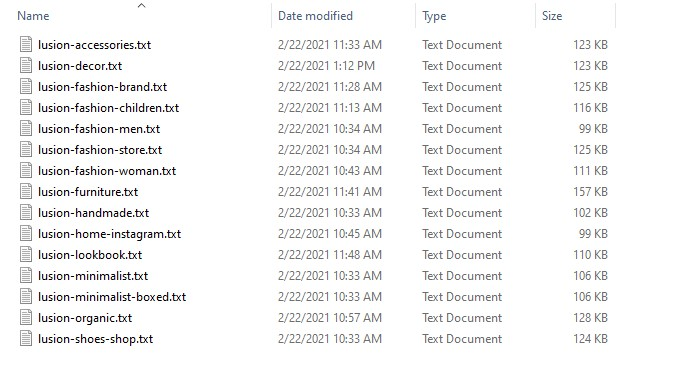Click the 157 KB size of lusion-furniture
Viewport: 681px width, 366px height.
click(590, 191)
